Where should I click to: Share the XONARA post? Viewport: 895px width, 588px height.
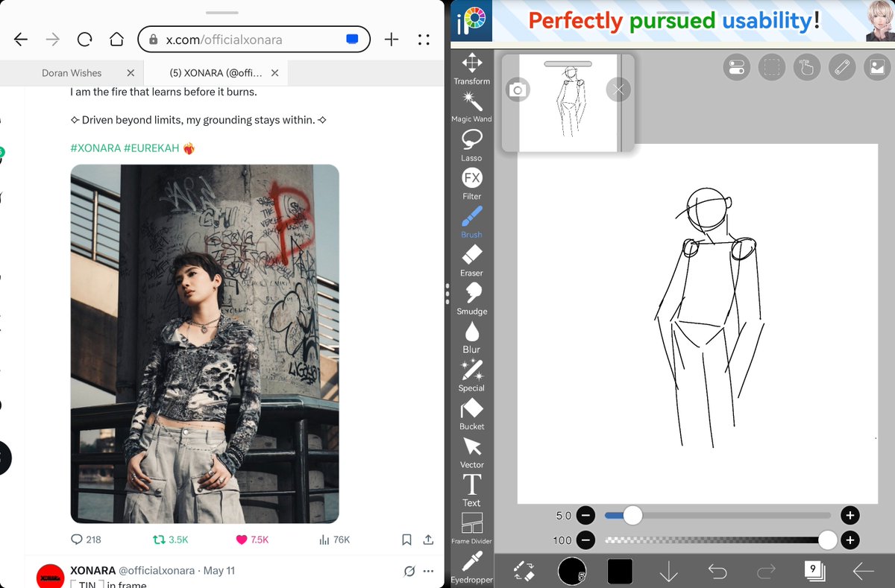point(428,540)
